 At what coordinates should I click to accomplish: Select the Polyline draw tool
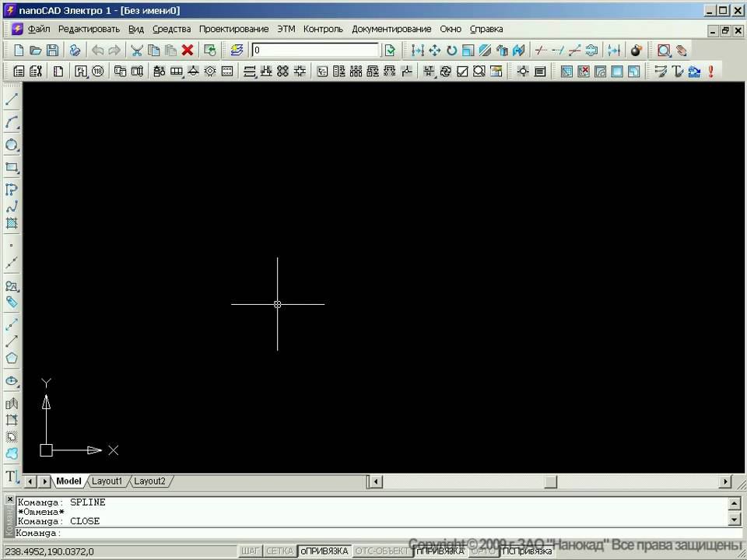[12, 190]
